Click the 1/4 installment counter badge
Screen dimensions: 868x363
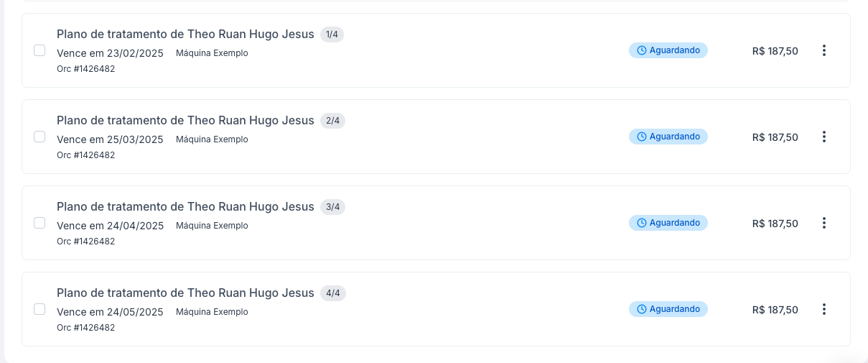tap(332, 35)
